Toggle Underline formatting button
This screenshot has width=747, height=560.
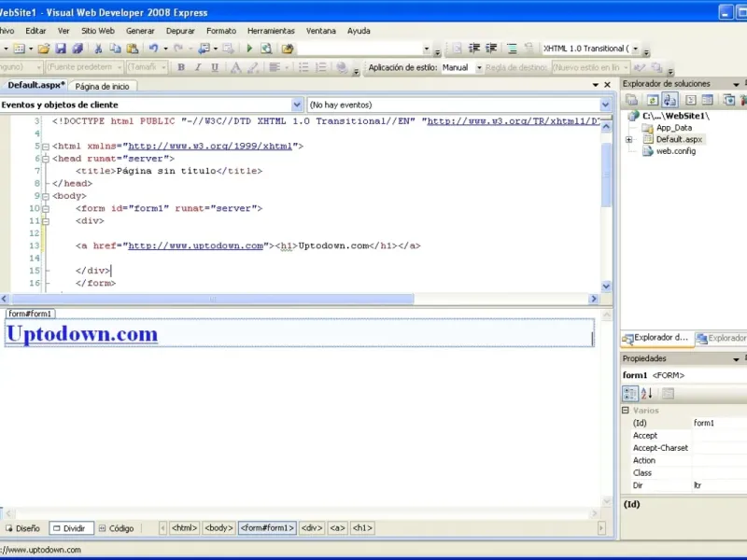point(215,67)
